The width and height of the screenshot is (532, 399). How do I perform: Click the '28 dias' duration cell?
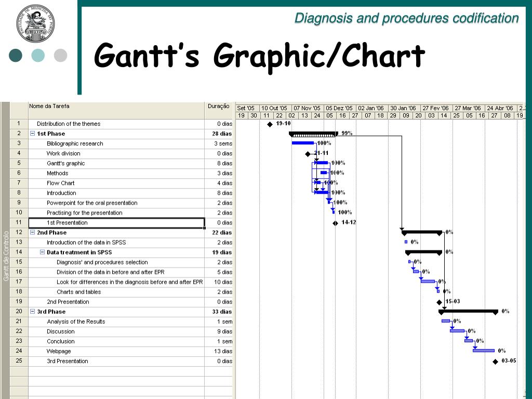(x=219, y=134)
